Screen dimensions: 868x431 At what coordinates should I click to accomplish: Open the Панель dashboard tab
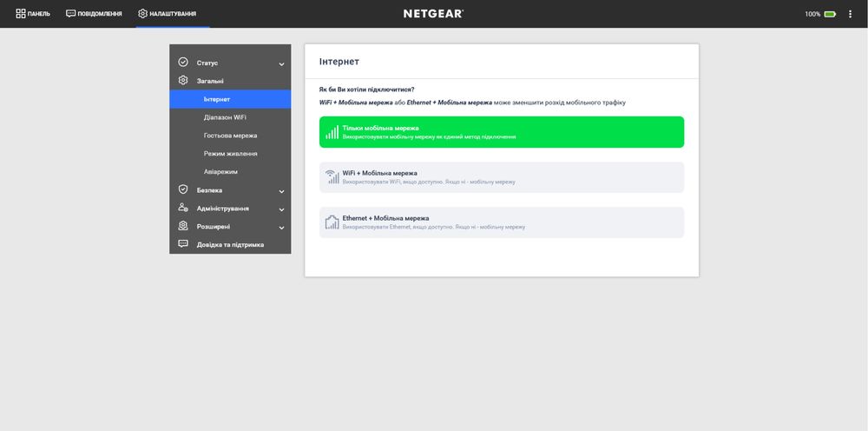pos(33,14)
